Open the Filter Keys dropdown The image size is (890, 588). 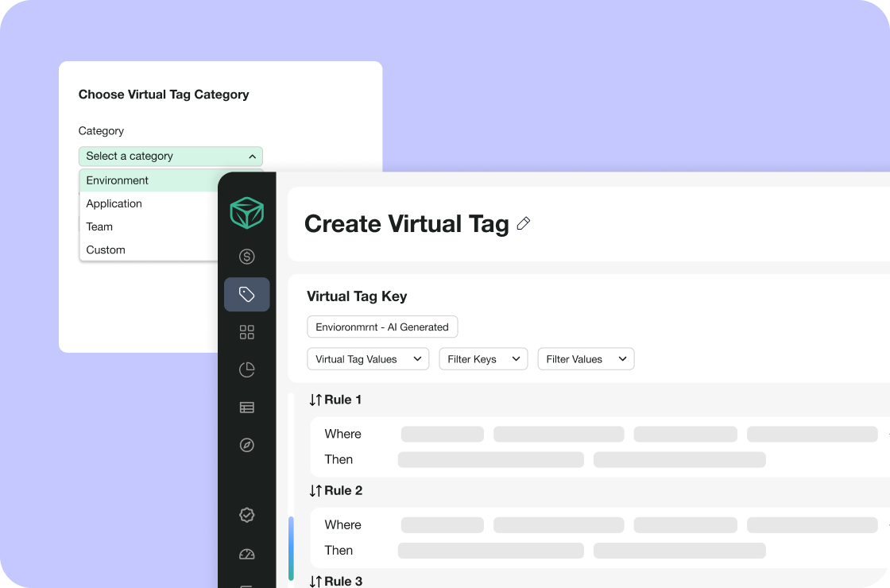[x=483, y=359]
